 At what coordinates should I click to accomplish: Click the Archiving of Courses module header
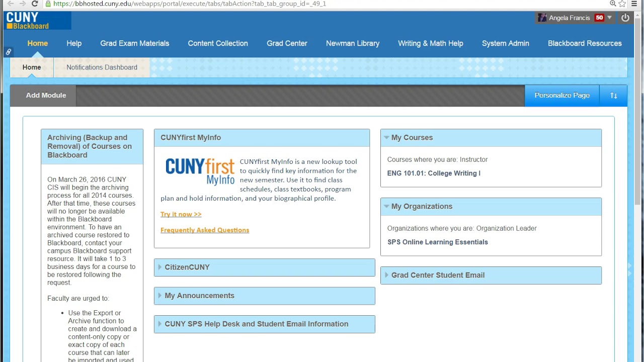point(92,146)
